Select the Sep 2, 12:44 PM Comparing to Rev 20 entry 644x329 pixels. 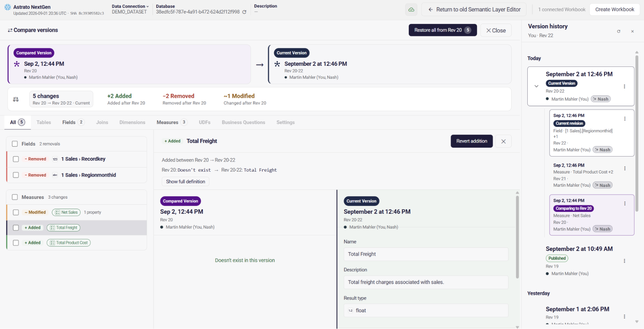(591, 215)
